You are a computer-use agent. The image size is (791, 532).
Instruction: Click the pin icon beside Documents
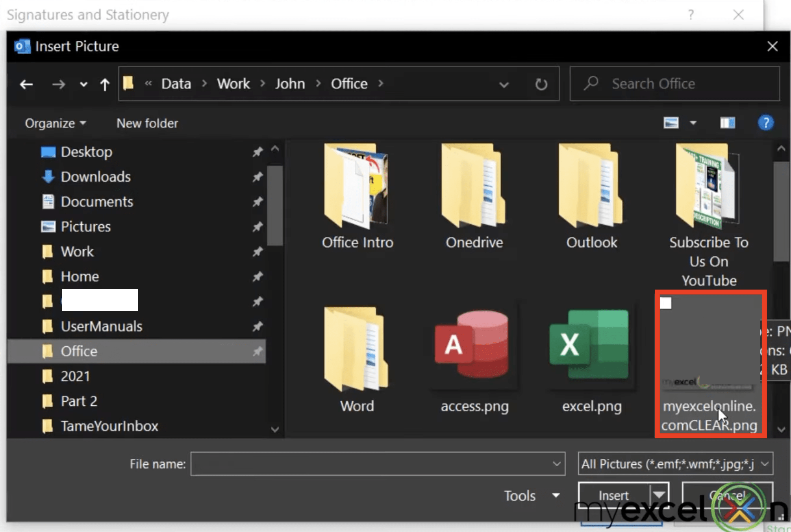[x=257, y=201]
